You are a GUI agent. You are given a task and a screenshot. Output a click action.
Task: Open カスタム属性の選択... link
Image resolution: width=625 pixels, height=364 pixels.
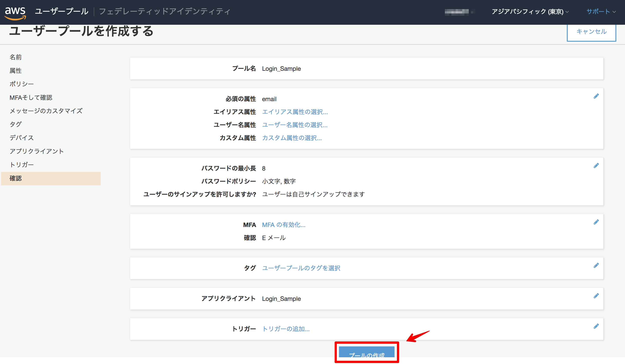pyautogui.click(x=292, y=138)
